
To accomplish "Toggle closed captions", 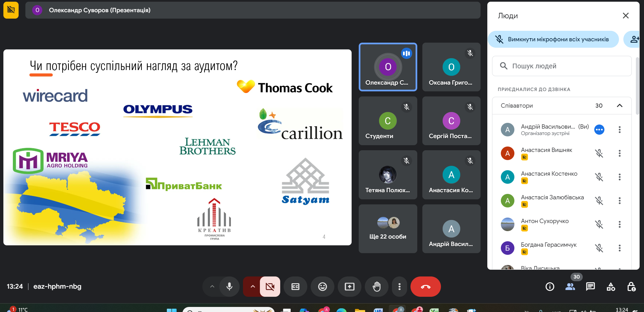I will coord(295,287).
